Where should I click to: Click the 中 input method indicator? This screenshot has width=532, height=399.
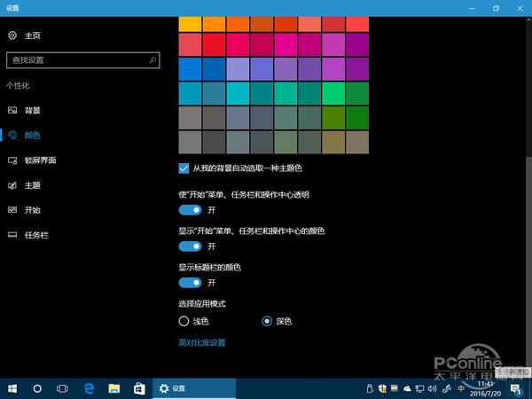pyautogui.click(x=461, y=388)
